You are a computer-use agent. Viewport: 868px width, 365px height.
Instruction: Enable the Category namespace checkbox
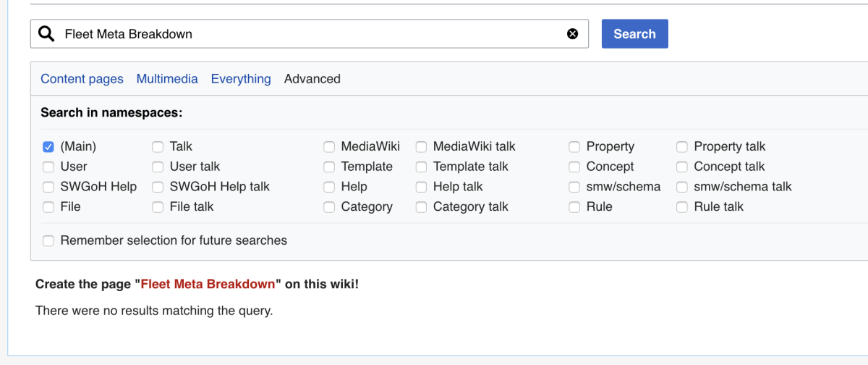(x=329, y=207)
